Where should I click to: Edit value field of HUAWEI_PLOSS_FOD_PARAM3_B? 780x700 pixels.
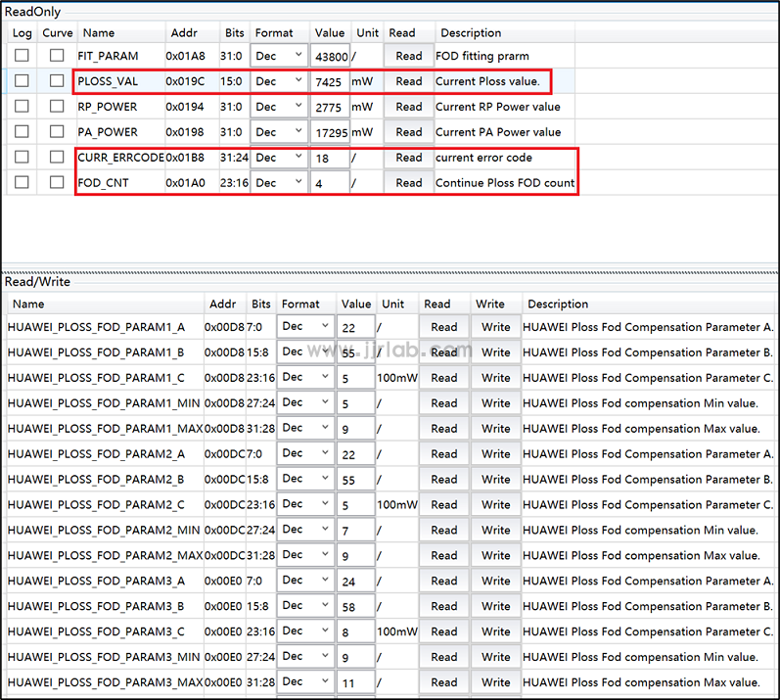[x=355, y=606]
